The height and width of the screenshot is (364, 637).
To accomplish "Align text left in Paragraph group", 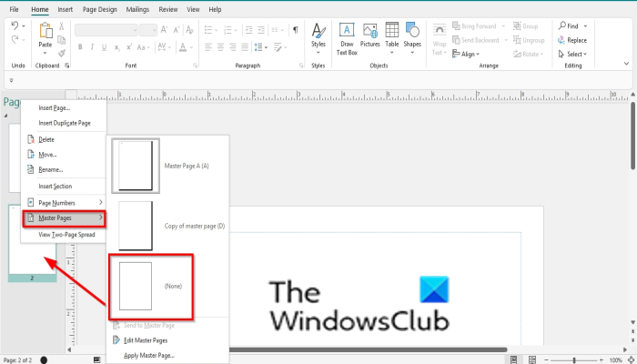I will (208, 47).
